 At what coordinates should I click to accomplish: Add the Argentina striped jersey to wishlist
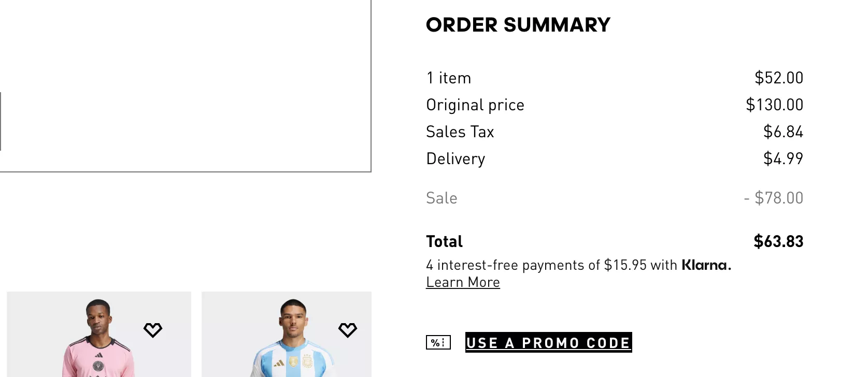348,330
